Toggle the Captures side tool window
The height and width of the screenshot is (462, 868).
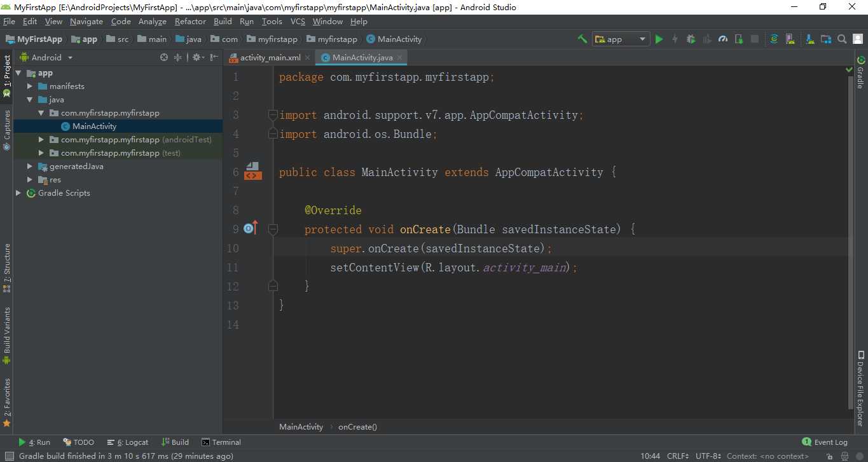point(7,130)
